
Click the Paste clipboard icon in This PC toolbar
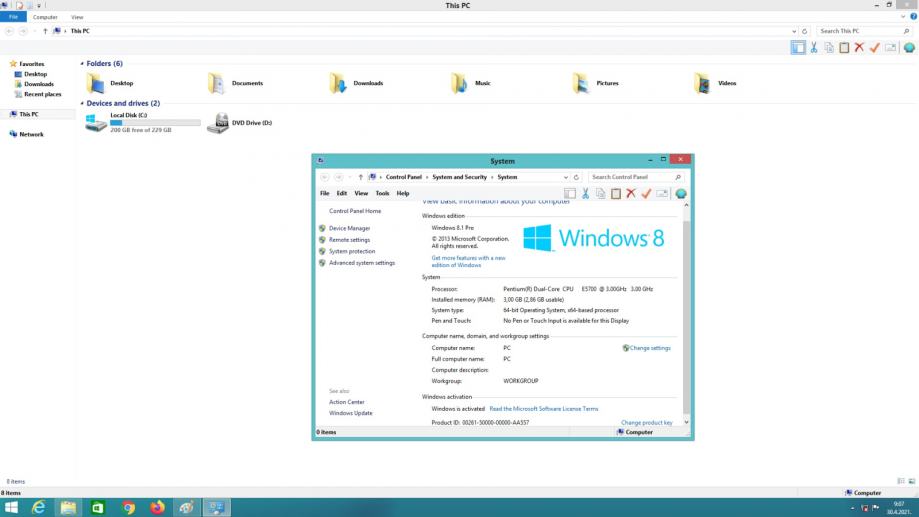point(844,47)
